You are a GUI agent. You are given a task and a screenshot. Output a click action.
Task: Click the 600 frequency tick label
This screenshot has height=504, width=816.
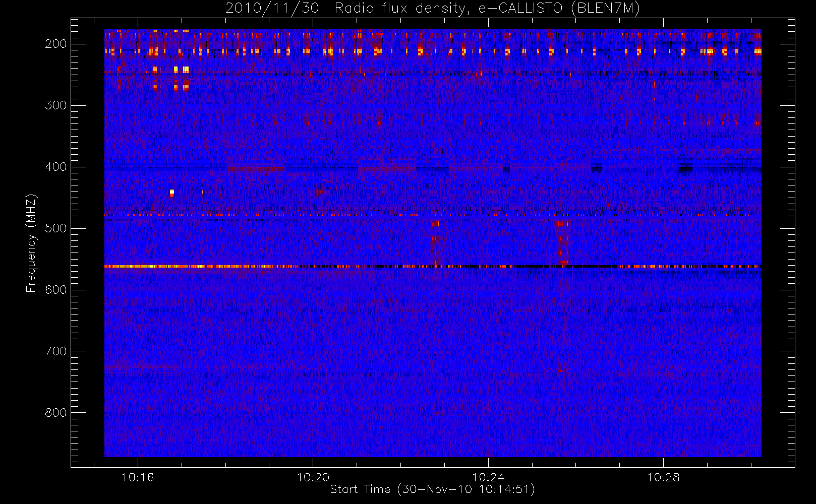(x=56, y=290)
